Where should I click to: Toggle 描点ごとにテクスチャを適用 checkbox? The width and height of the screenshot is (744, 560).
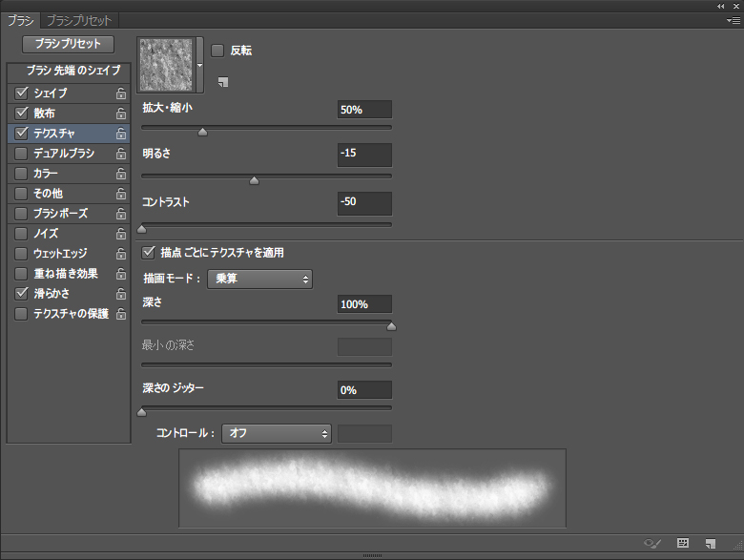tap(148, 253)
